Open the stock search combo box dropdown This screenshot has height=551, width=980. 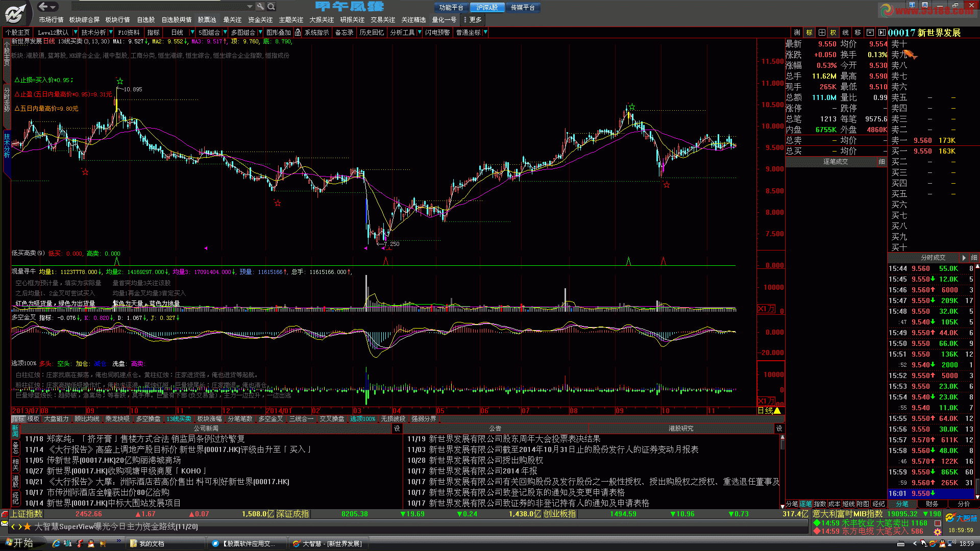tap(250, 7)
